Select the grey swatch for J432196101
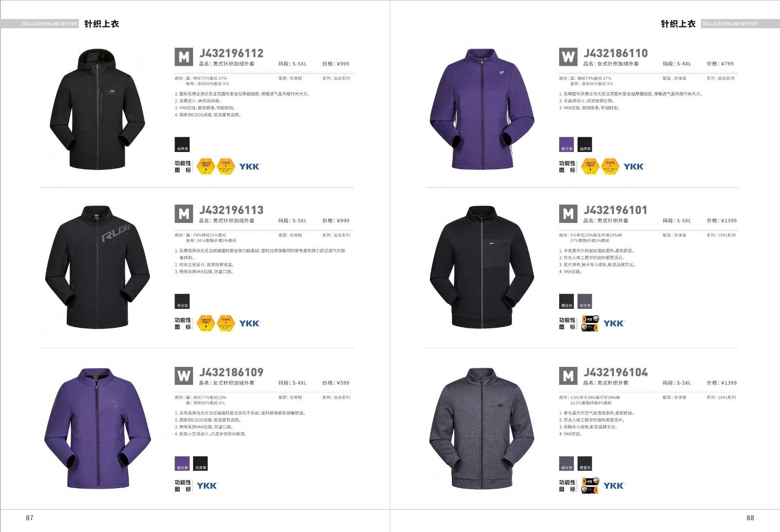Screen dimensions: 780x532 click(x=585, y=302)
